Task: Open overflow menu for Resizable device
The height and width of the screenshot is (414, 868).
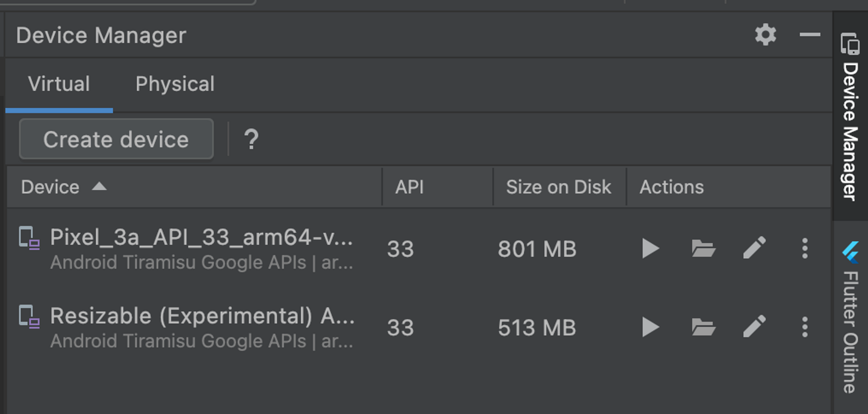Action: [x=805, y=327]
